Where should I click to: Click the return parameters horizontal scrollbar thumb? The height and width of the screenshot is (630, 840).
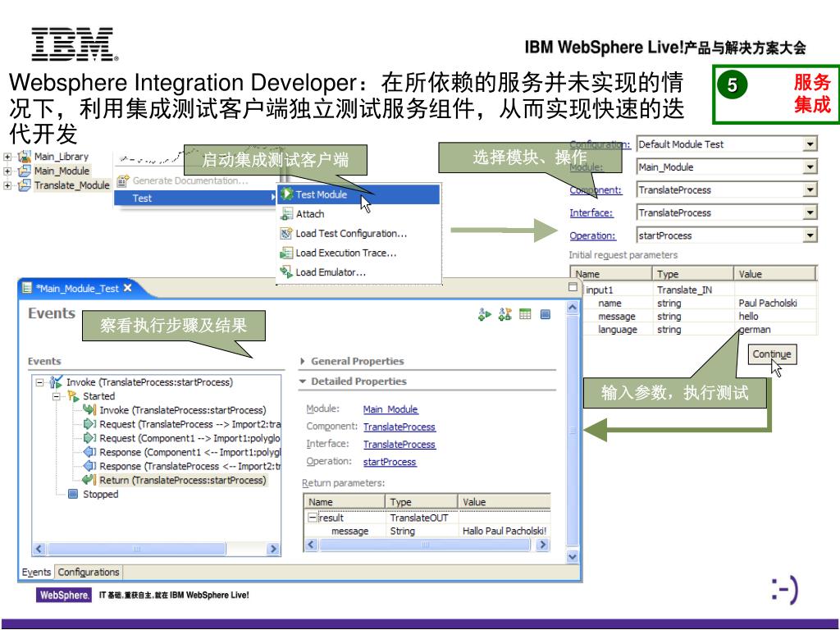(x=425, y=545)
